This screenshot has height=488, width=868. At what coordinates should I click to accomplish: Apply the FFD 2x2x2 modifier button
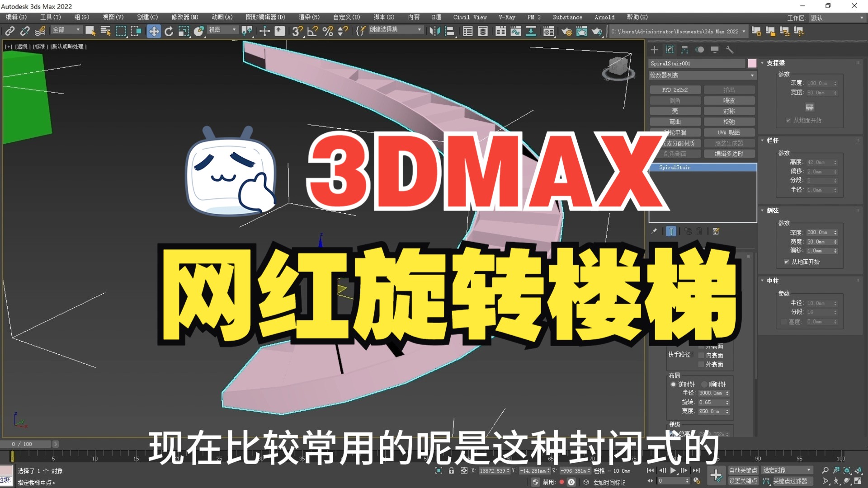(675, 89)
